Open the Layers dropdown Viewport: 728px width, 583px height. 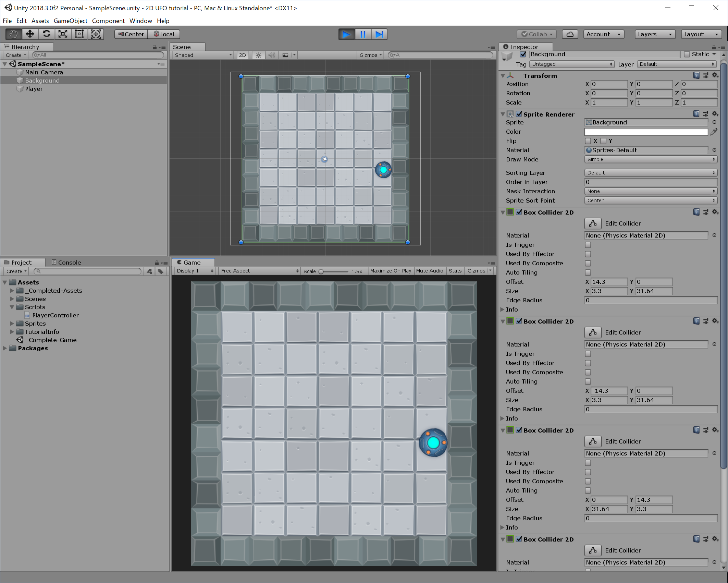coord(654,34)
